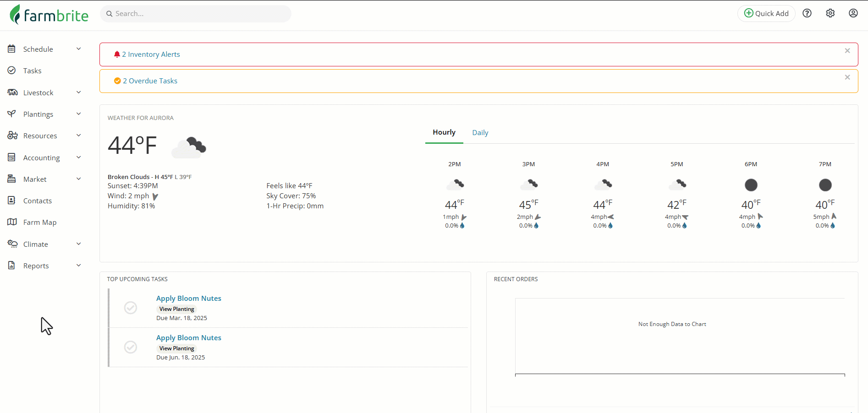Viewport: 868px width, 413px height.
Task: Click the 'Humidity: 81%' text
Action: pyautogui.click(x=132, y=206)
